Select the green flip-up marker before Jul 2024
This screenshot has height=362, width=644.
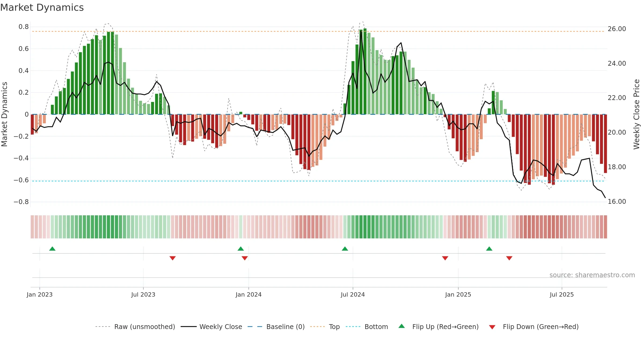click(x=345, y=249)
